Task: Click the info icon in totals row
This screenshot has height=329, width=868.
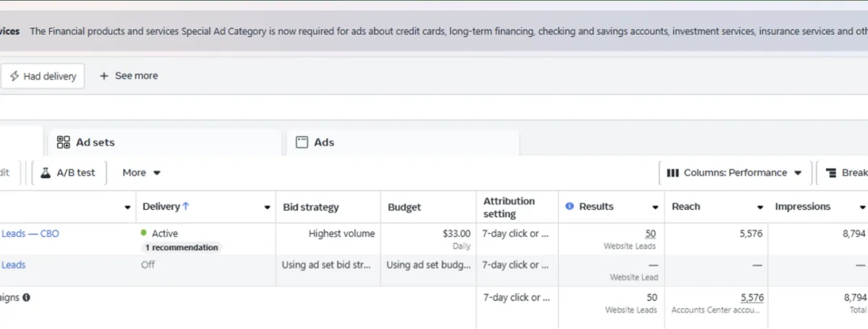Action: [x=27, y=297]
